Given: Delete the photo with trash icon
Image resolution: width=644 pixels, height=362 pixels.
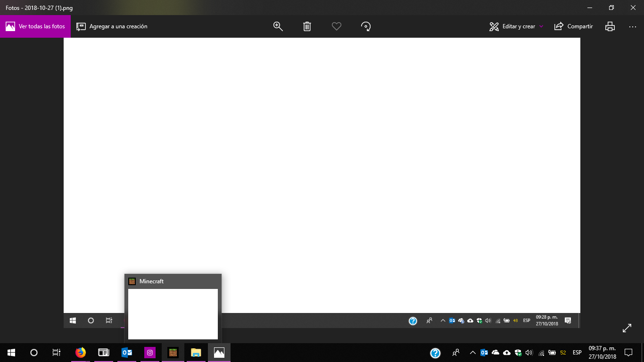Looking at the screenshot, I should (x=307, y=26).
